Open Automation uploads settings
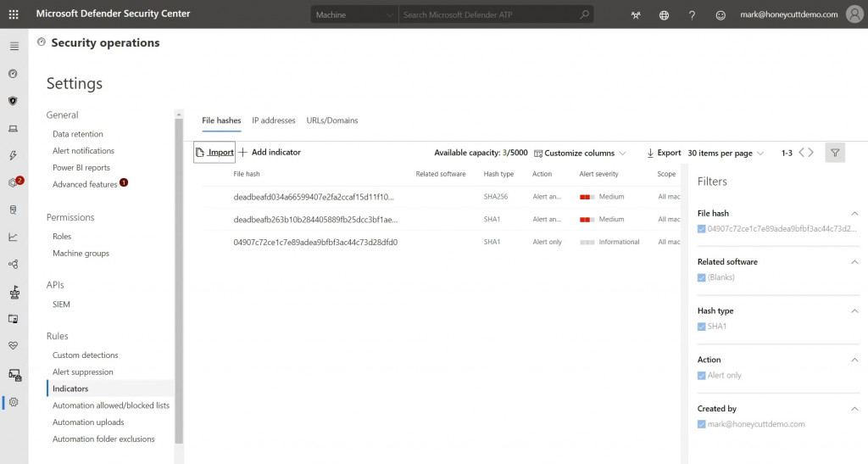 click(88, 422)
